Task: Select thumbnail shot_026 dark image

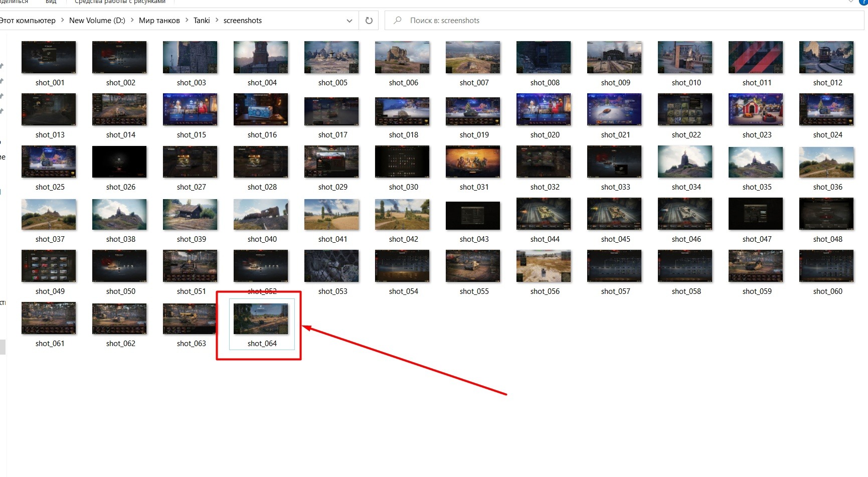Action: 119,162
